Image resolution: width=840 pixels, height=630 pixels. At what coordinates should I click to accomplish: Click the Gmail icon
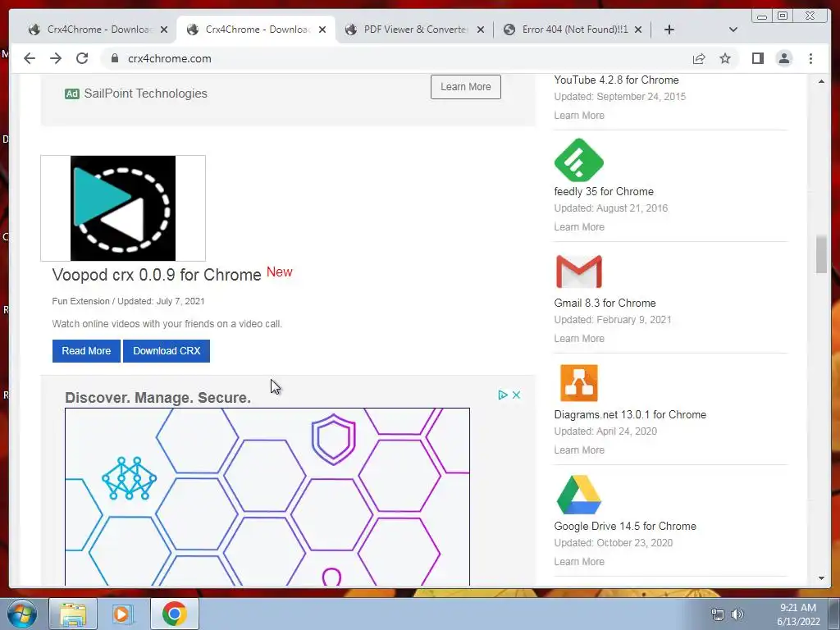(579, 272)
